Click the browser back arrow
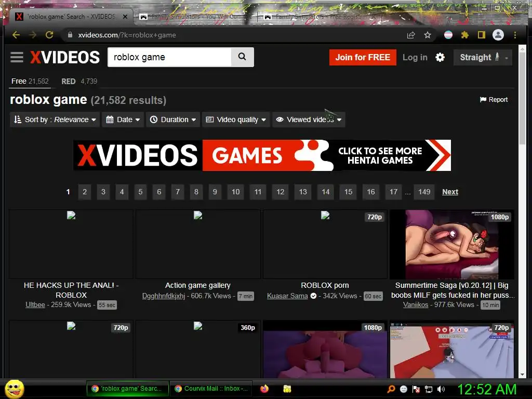The image size is (532, 399). pyautogui.click(x=16, y=35)
